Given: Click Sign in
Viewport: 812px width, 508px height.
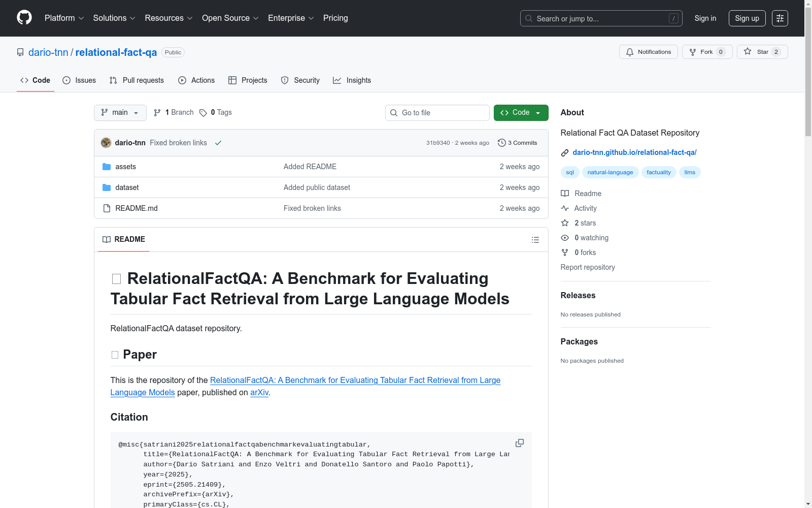Looking at the screenshot, I should (705, 18).
